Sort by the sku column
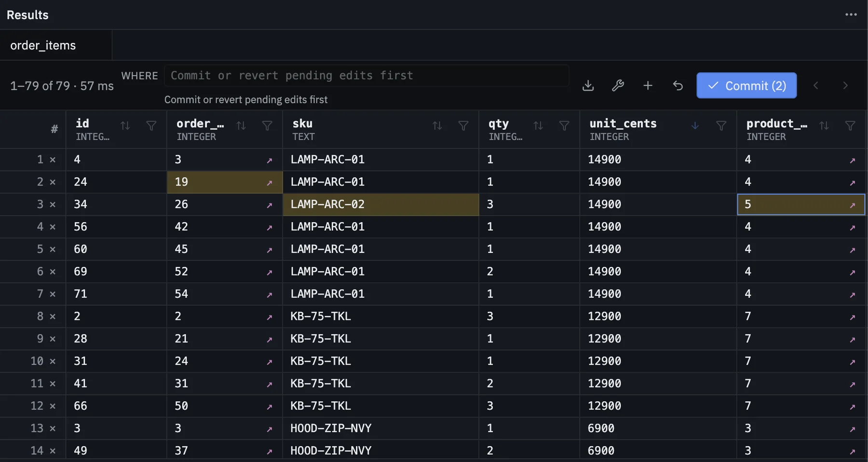Screen dimensions: 868x462 click(x=437, y=126)
